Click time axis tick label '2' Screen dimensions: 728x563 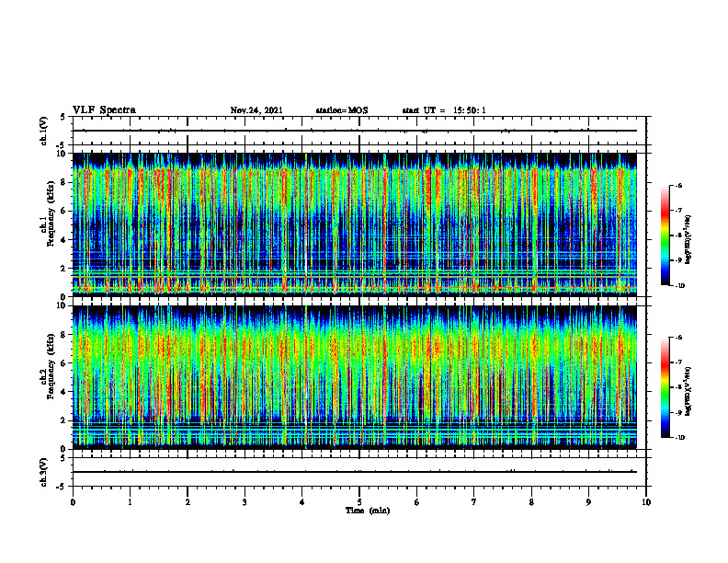(188, 502)
